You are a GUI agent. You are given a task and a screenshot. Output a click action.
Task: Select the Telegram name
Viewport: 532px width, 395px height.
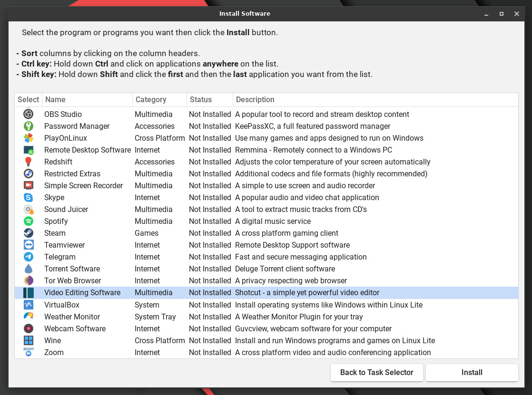point(59,257)
